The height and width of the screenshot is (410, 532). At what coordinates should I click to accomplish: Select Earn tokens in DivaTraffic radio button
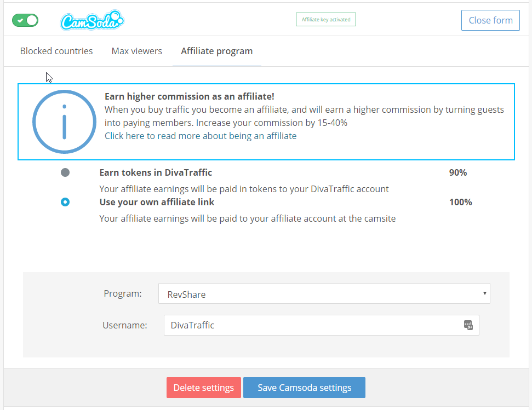[65, 172]
